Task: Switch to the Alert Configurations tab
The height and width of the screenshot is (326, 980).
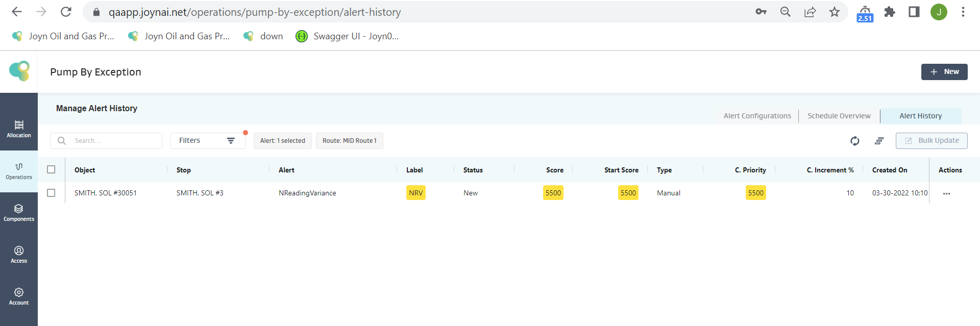Action: tap(757, 116)
